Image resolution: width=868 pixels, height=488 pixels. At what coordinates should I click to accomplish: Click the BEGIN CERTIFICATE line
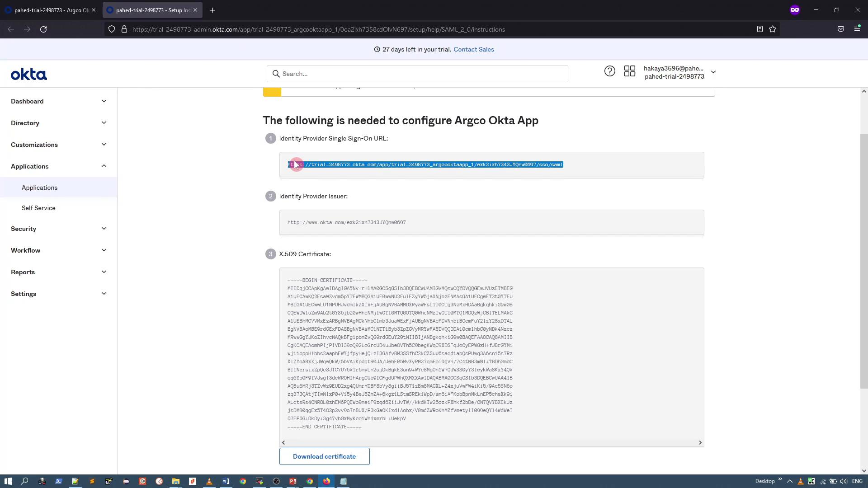pyautogui.click(x=327, y=280)
